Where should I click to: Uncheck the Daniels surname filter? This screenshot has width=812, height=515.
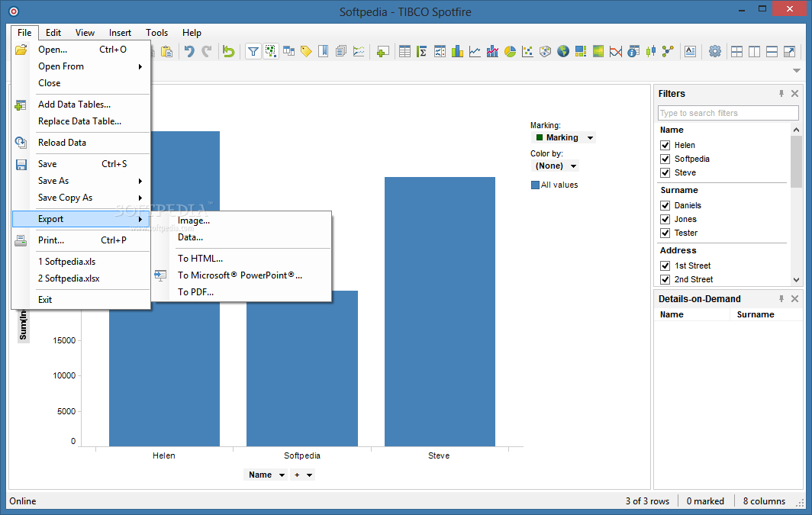665,205
